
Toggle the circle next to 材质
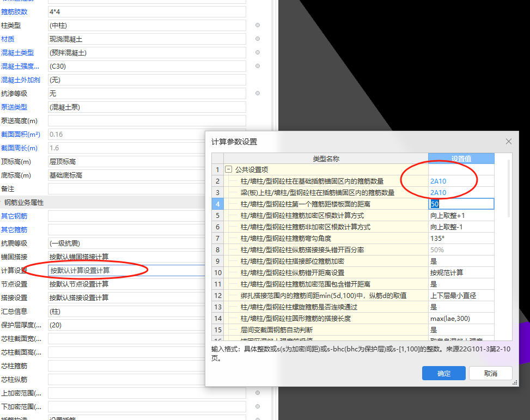(x=258, y=39)
